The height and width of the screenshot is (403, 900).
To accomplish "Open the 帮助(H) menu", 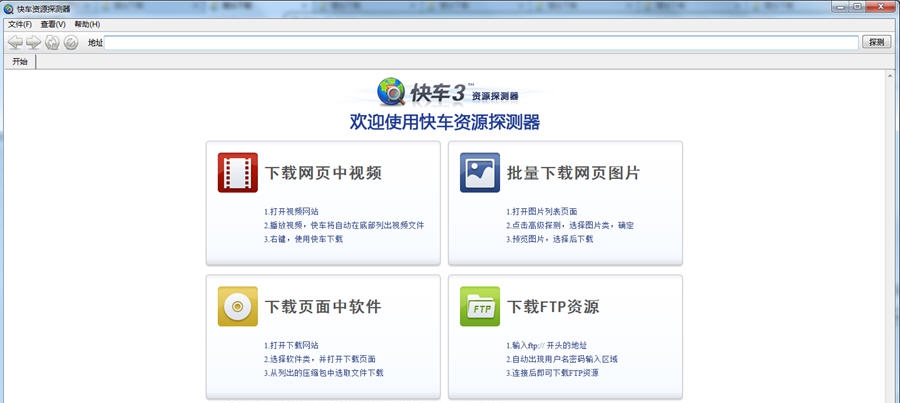I will point(87,24).
